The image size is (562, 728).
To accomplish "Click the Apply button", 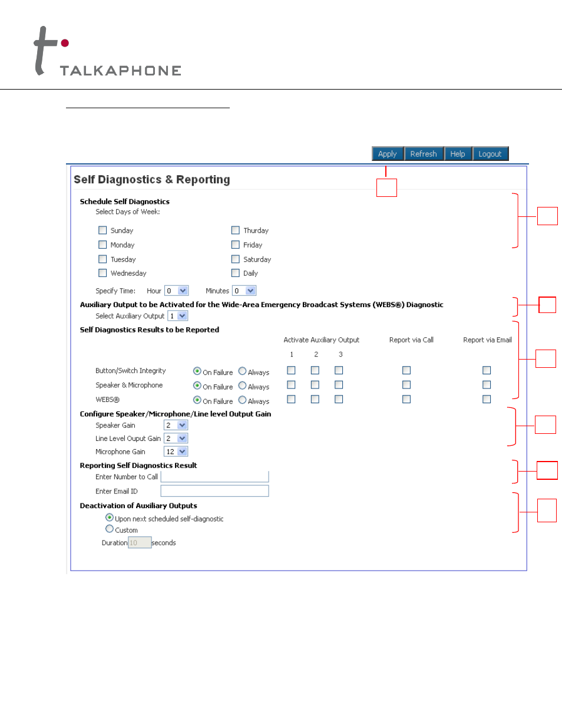I will 388,154.
